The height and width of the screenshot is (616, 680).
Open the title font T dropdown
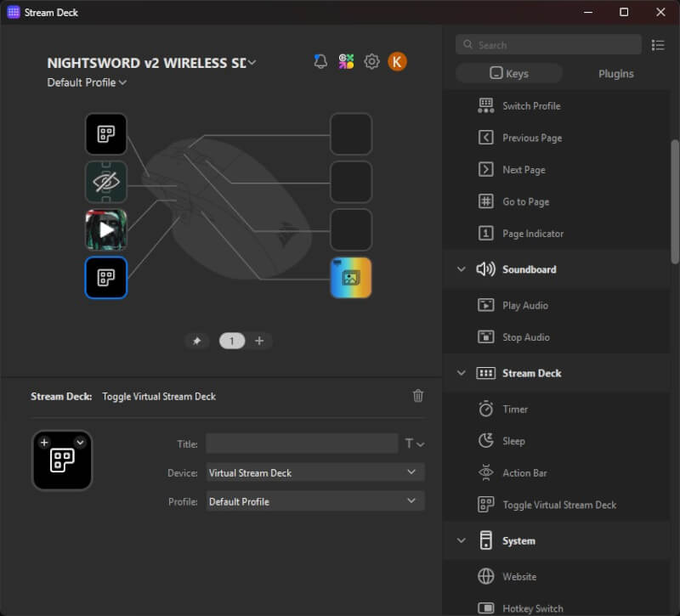(414, 444)
